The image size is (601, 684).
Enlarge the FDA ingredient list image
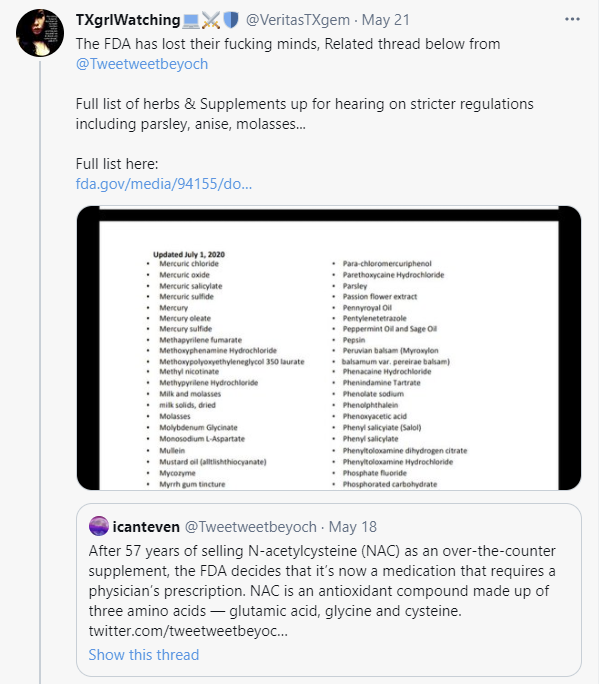329,348
